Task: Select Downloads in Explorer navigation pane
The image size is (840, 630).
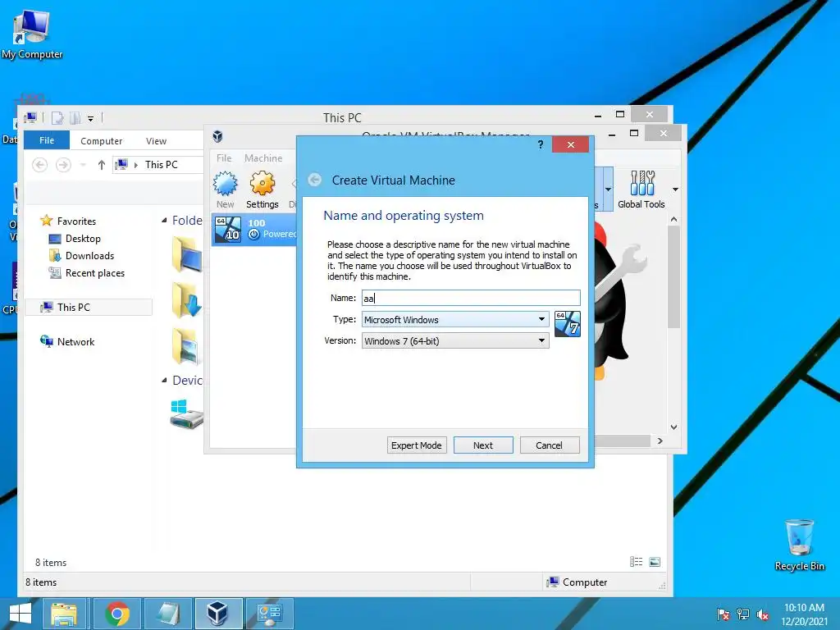Action: tap(81, 256)
